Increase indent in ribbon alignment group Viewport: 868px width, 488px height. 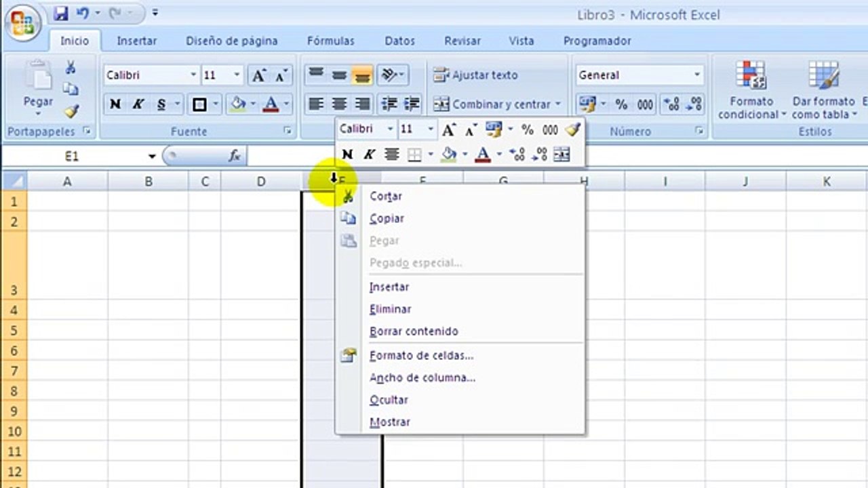412,104
